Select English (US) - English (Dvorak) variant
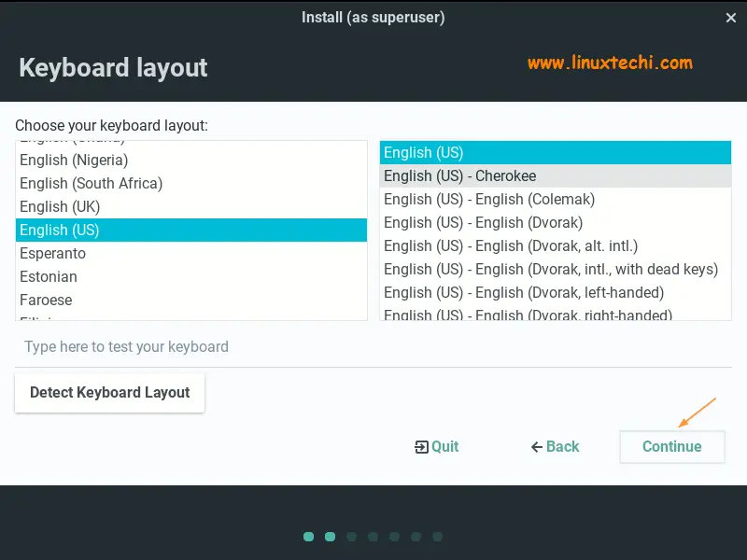 click(x=555, y=222)
